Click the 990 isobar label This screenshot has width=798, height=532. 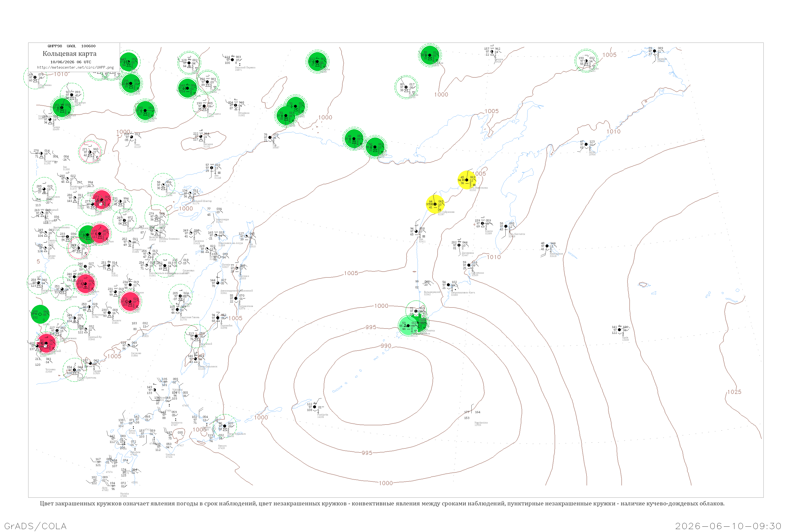[x=386, y=346]
